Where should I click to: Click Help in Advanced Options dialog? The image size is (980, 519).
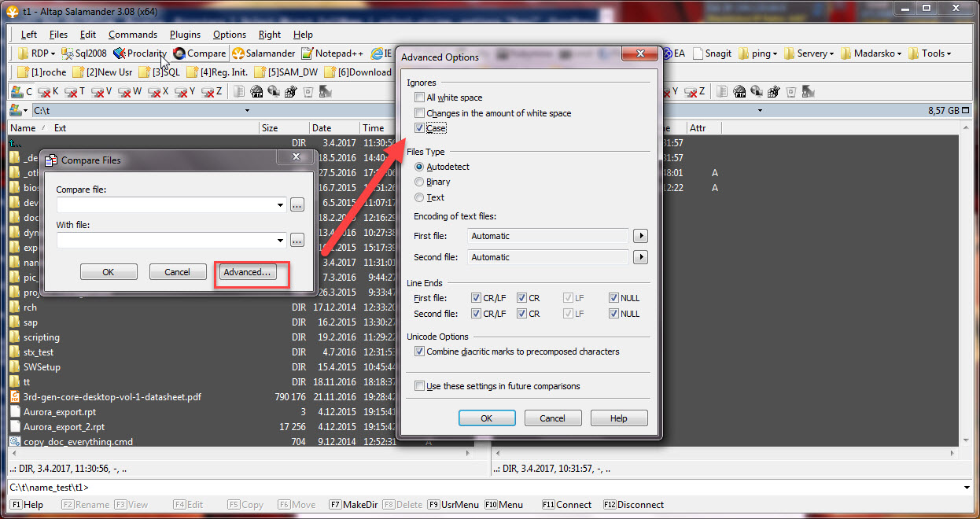tap(618, 418)
